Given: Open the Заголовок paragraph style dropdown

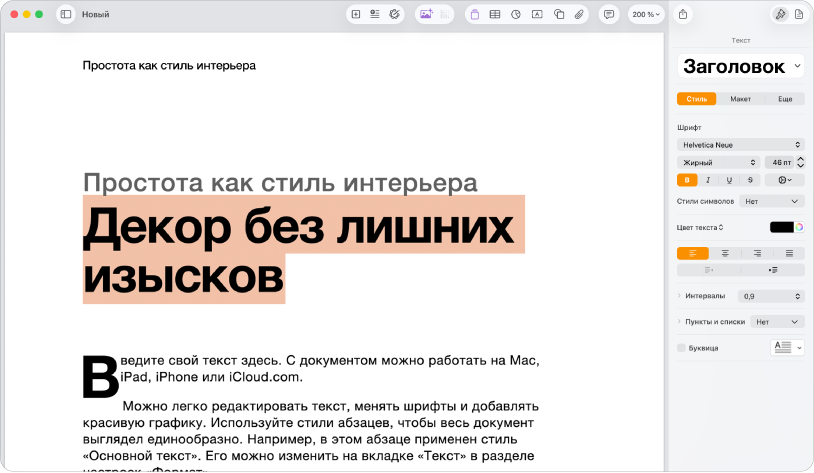Looking at the screenshot, I should tap(741, 66).
